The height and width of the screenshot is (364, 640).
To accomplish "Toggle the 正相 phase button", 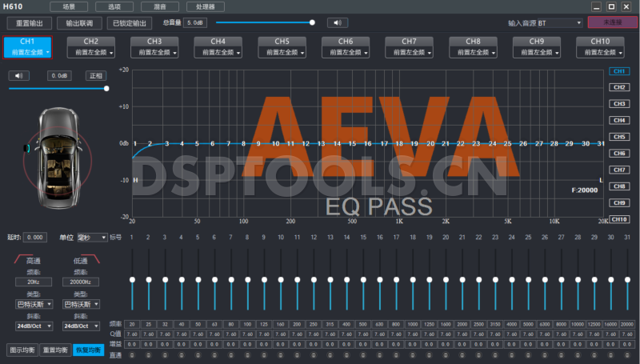I will pyautogui.click(x=96, y=76).
